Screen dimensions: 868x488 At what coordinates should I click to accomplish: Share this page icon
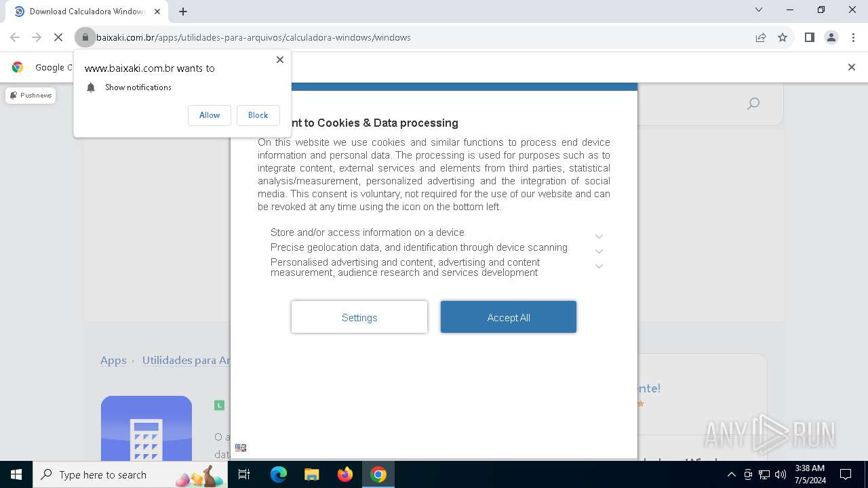[761, 37]
